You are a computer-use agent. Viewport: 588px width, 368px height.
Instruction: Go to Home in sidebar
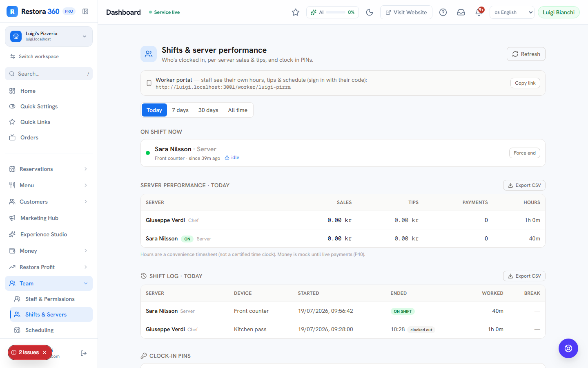point(49,91)
